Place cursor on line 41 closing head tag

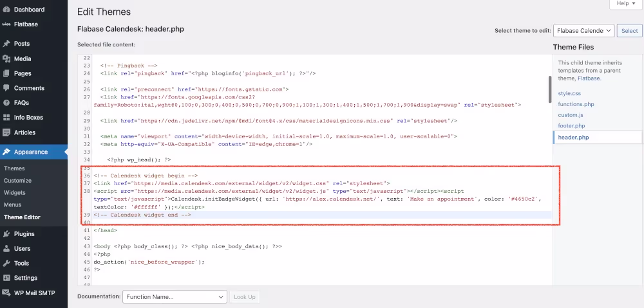(105, 230)
